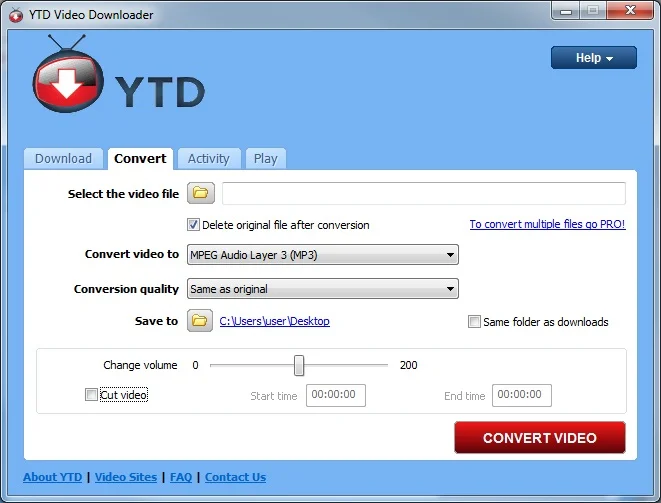Click the YTD logo image
Image resolution: width=661 pixels, height=503 pixels.
click(x=119, y=75)
